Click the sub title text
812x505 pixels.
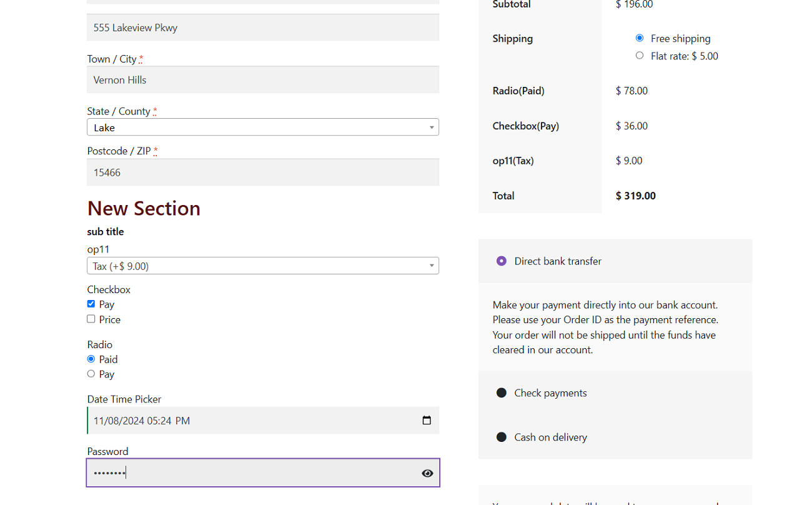click(106, 231)
